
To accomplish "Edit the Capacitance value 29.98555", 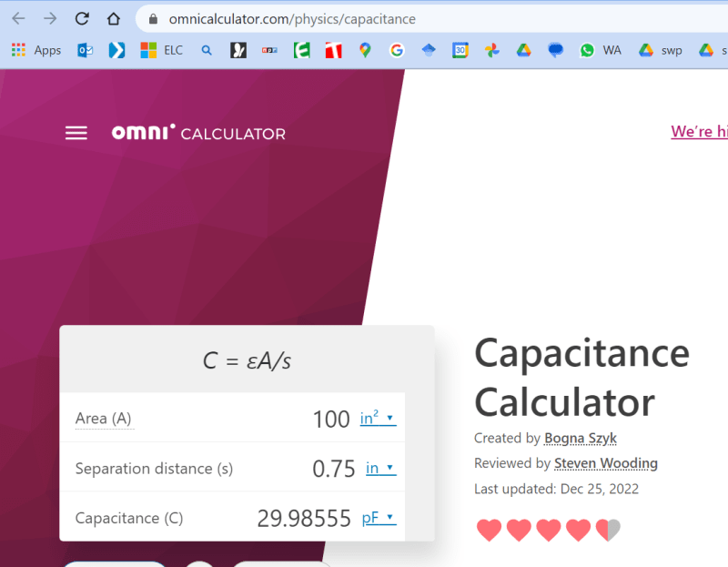I will pyautogui.click(x=304, y=518).
